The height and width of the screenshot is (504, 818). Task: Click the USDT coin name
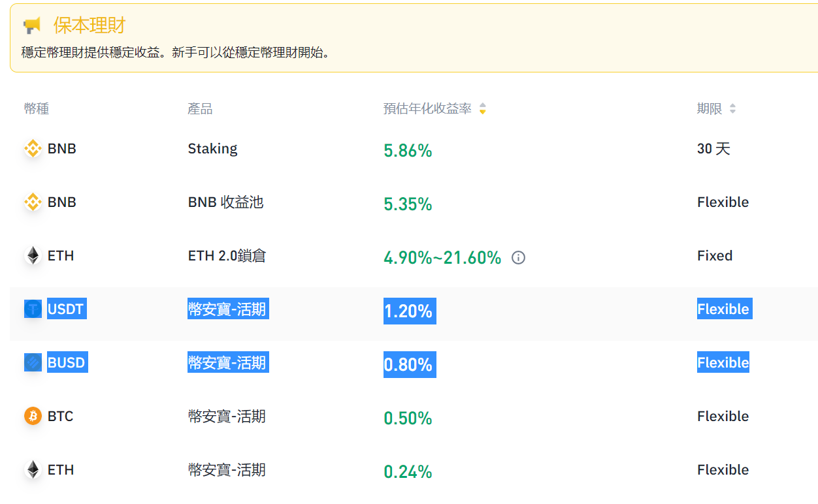pyautogui.click(x=67, y=309)
